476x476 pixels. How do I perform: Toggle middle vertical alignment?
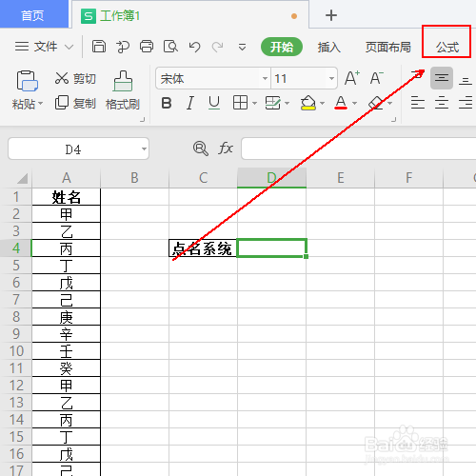[442, 78]
